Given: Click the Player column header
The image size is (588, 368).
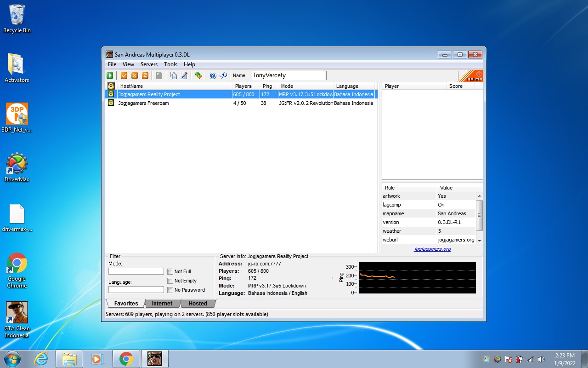Looking at the screenshot, I should (x=414, y=86).
